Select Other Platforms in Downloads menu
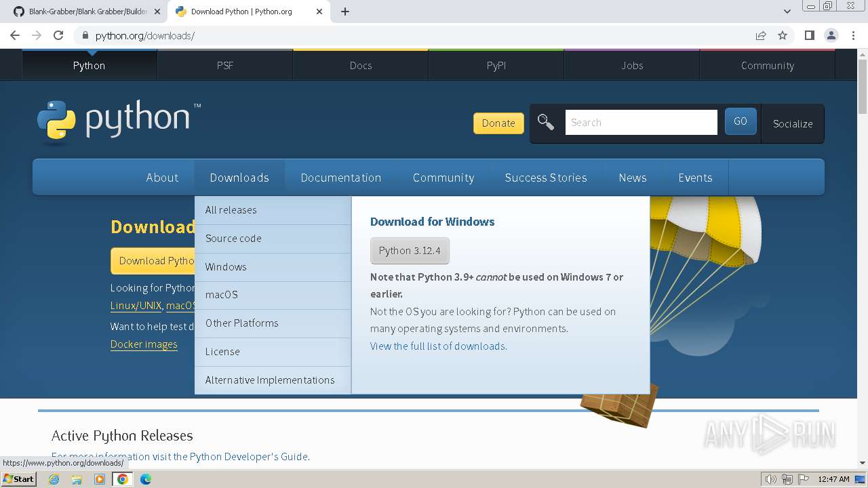The image size is (868, 488). tap(273, 323)
